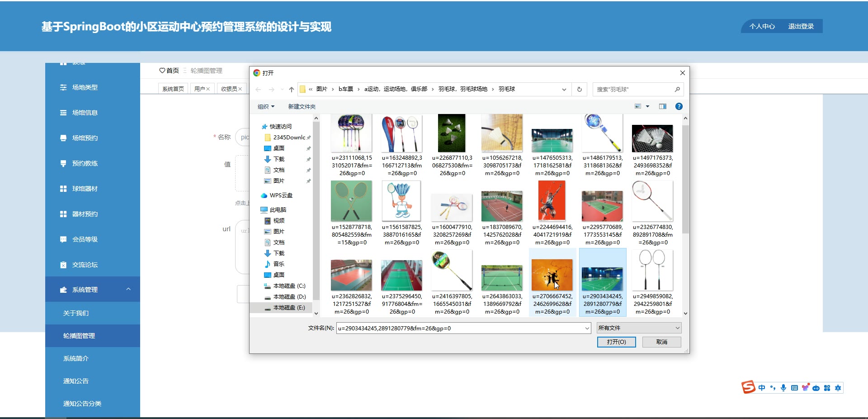The height and width of the screenshot is (419, 868).
Task: Open the file dialog help
Action: (x=679, y=106)
